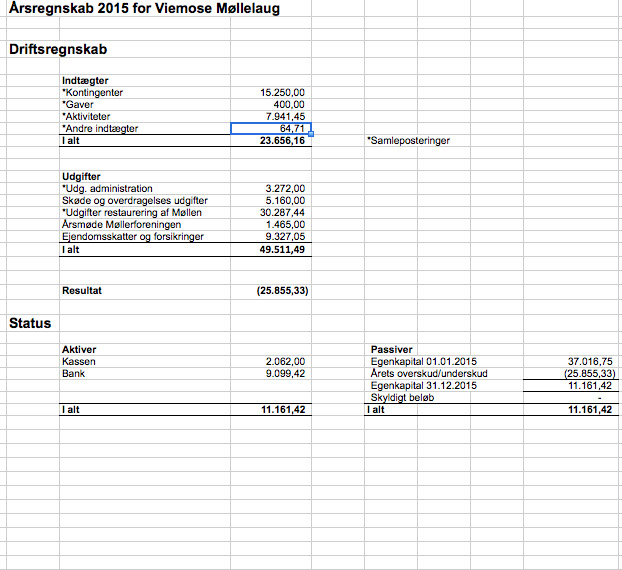Click the 'Skyldigt beløb' label cell
Viewport: 622px width, 570px height.
pyautogui.click(x=402, y=397)
